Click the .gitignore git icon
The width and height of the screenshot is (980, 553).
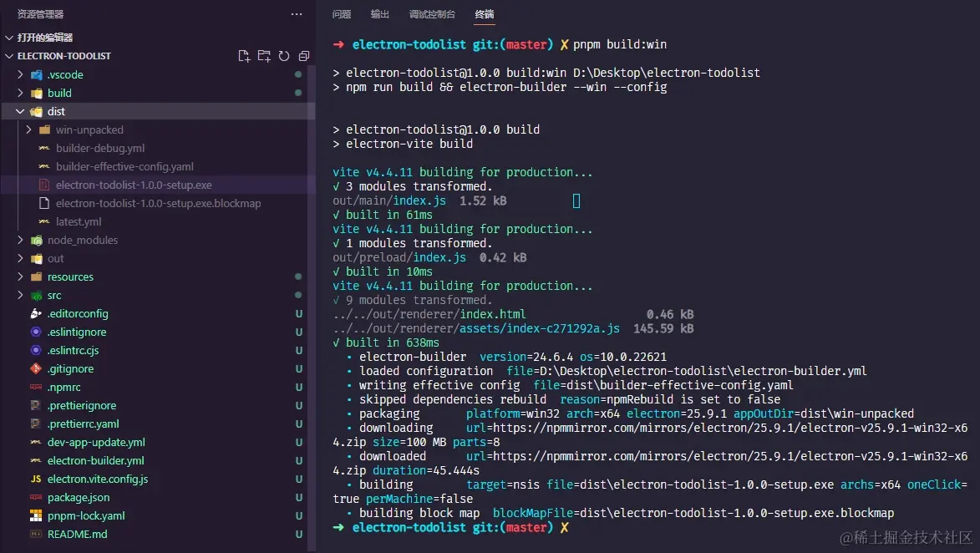pyautogui.click(x=36, y=368)
